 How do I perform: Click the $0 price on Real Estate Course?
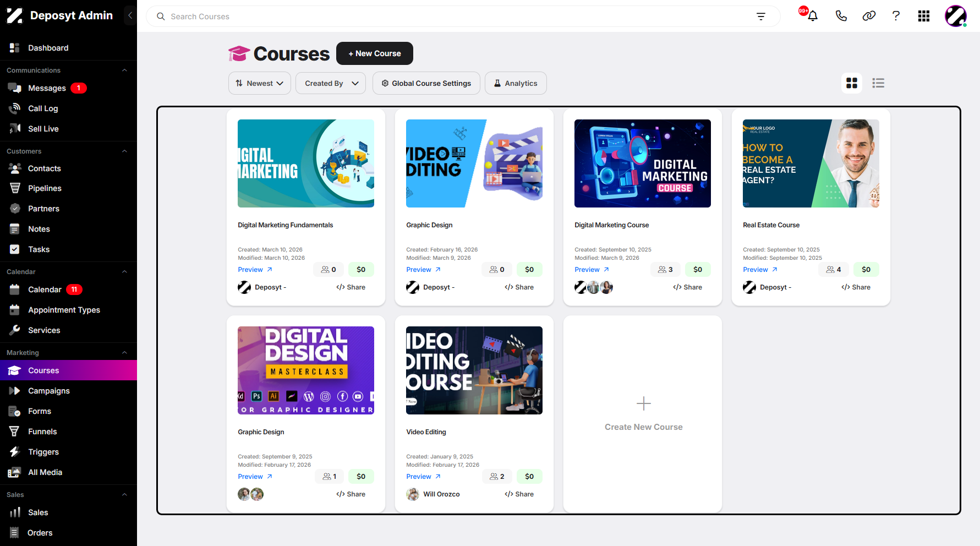click(866, 270)
